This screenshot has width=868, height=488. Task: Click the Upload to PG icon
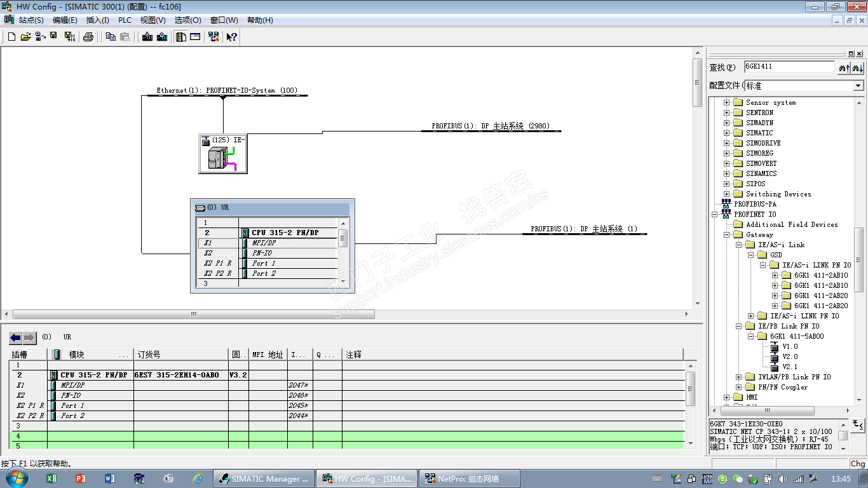tap(162, 37)
